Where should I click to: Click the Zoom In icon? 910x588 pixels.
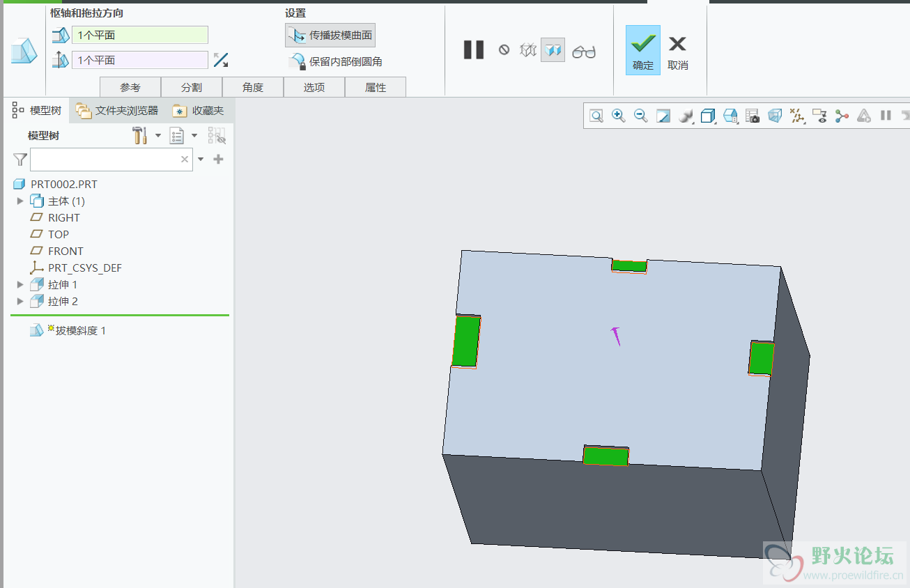[x=618, y=116]
